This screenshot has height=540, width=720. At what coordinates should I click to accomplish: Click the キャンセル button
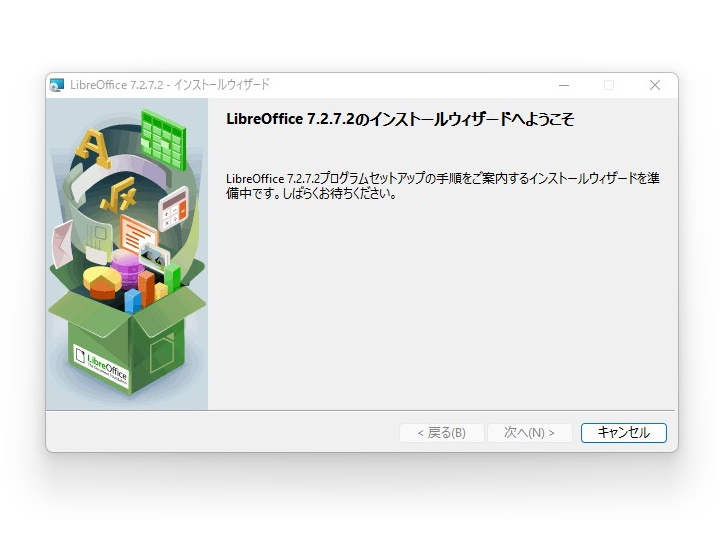tap(623, 433)
